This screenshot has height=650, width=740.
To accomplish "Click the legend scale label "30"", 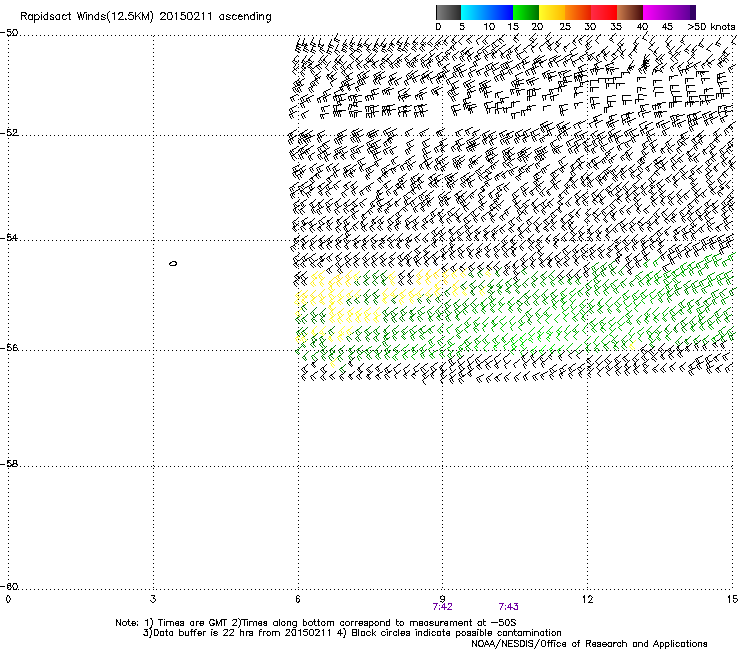I will 590,27.
